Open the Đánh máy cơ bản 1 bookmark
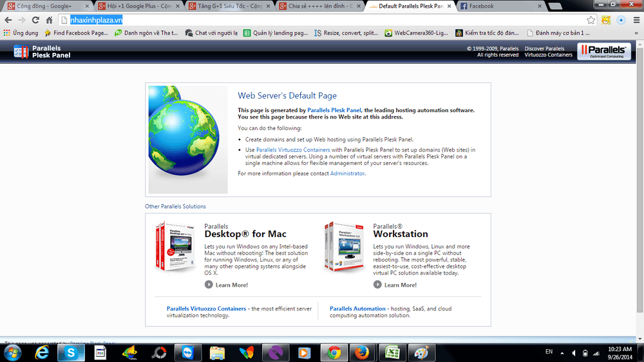 point(558,33)
